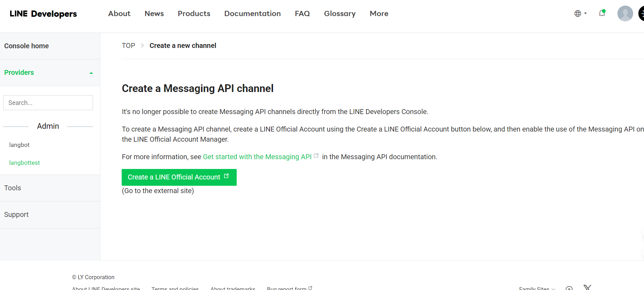Open the Documentation menu
This screenshot has height=290, width=644.
(x=252, y=14)
